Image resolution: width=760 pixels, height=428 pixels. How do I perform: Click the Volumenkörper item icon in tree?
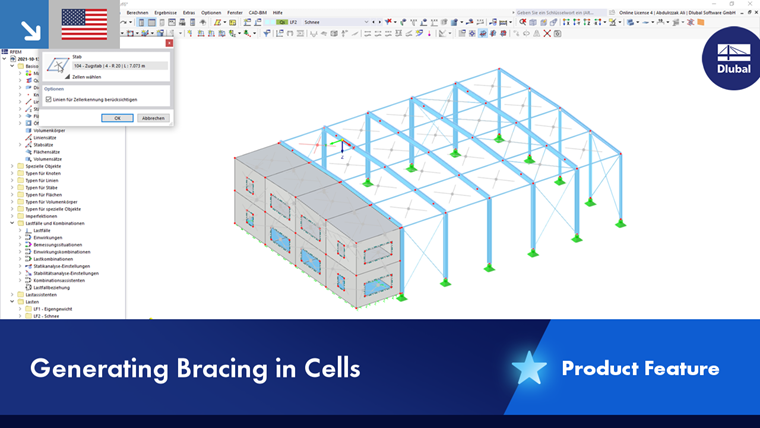point(29,130)
